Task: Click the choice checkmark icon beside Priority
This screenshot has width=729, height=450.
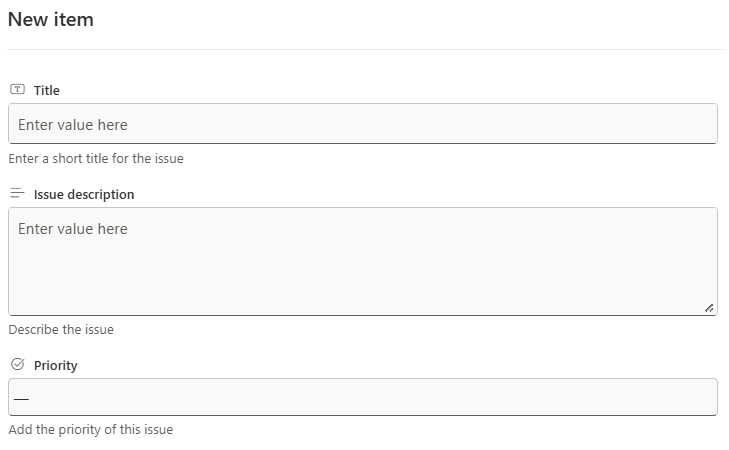Action: (17, 364)
